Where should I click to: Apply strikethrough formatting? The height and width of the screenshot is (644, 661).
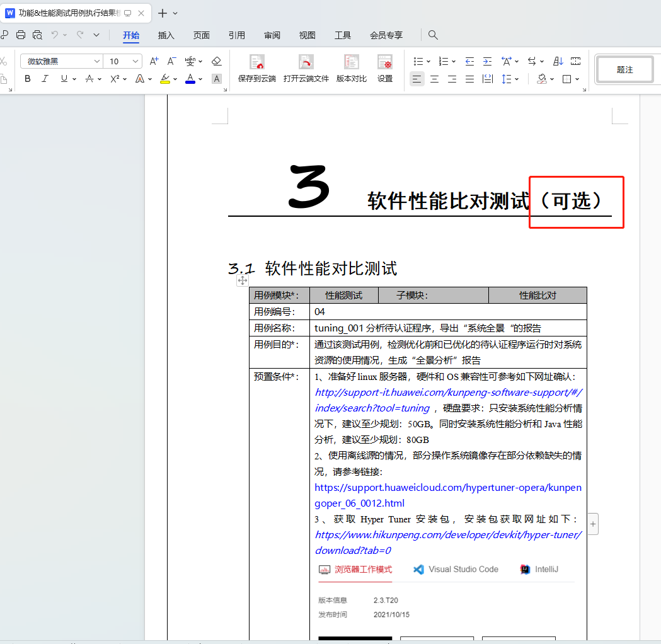pos(89,79)
